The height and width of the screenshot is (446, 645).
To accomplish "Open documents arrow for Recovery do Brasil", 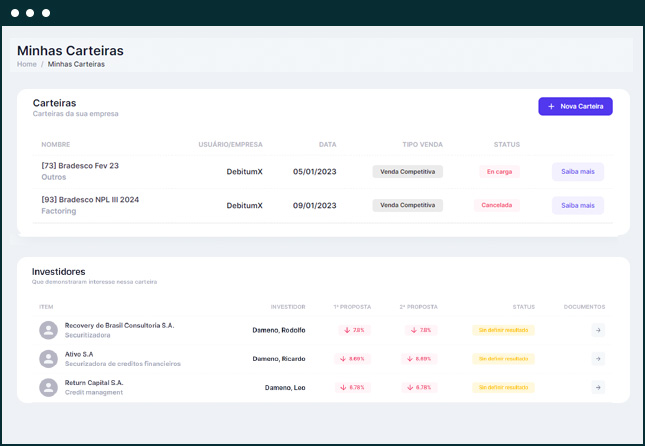I will point(598,330).
